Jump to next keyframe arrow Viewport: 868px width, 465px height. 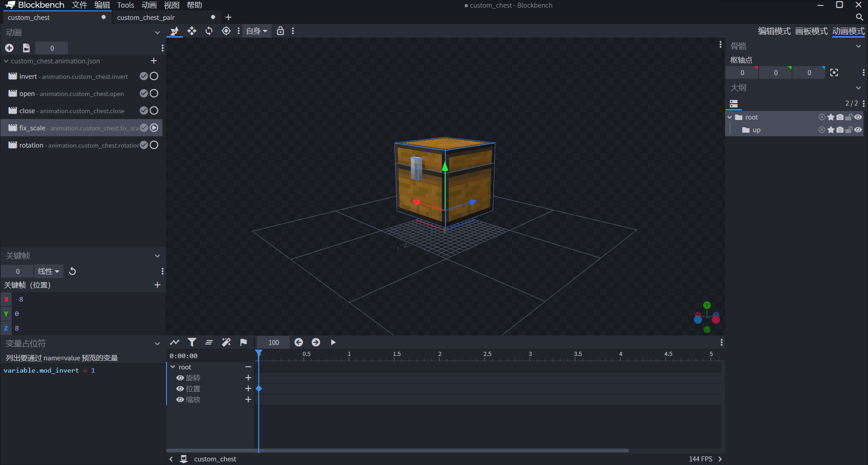316,342
